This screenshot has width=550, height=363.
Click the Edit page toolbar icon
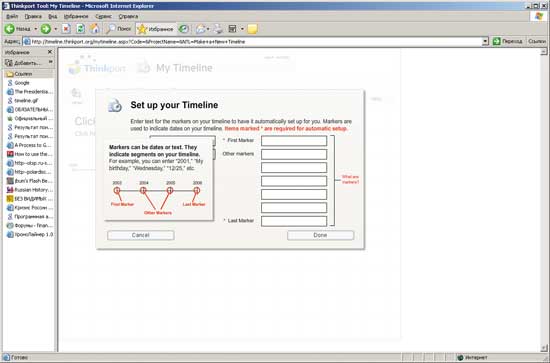(x=232, y=29)
